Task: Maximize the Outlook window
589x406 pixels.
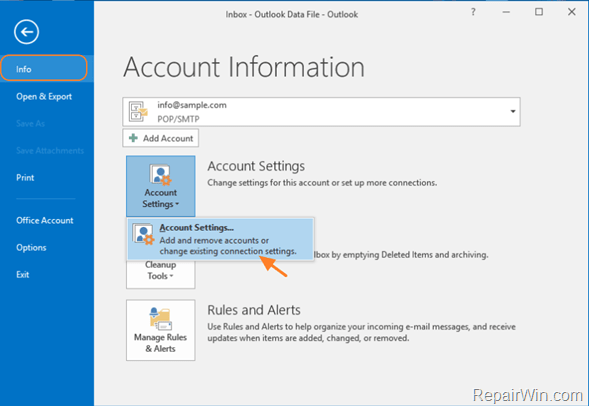Action: [539, 12]
